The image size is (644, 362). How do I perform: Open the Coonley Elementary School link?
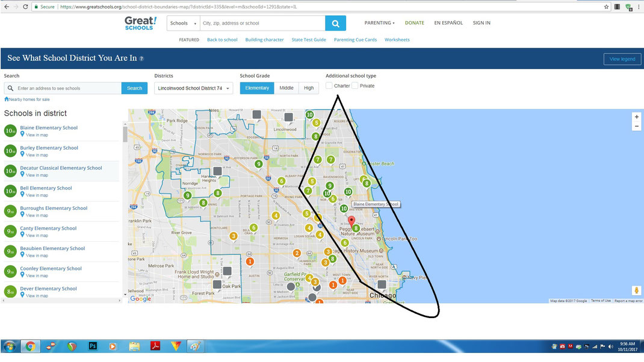tap(51, 268)
